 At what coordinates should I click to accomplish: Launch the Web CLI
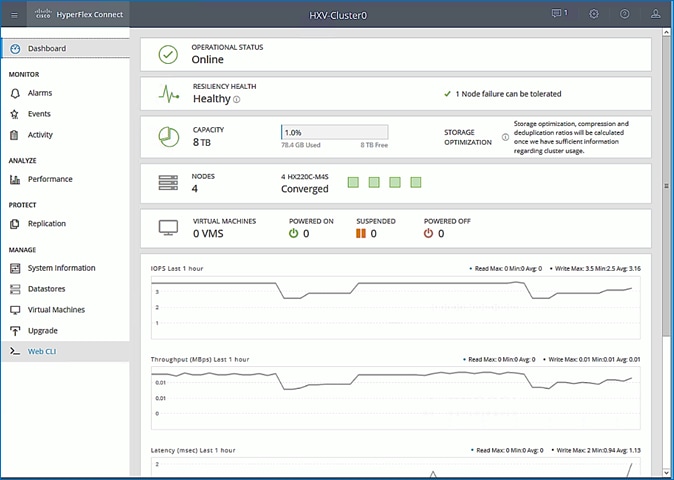pos(42,352)
